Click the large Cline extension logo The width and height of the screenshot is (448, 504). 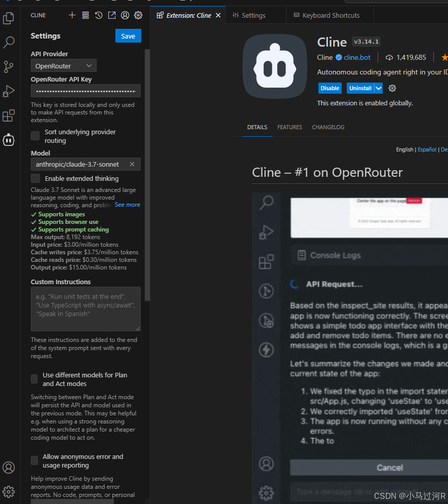click(275, 66)
